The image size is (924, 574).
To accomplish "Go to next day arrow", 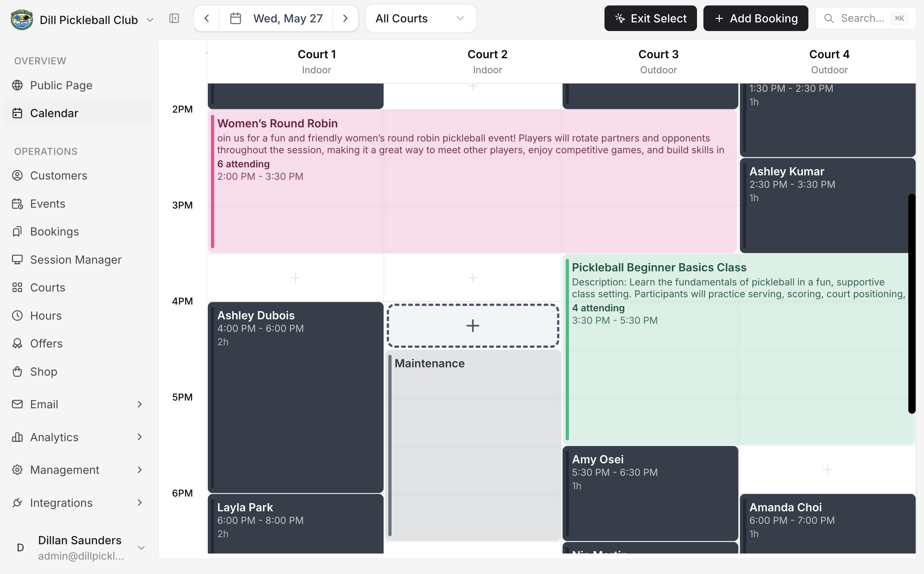I will click(345, 18).
